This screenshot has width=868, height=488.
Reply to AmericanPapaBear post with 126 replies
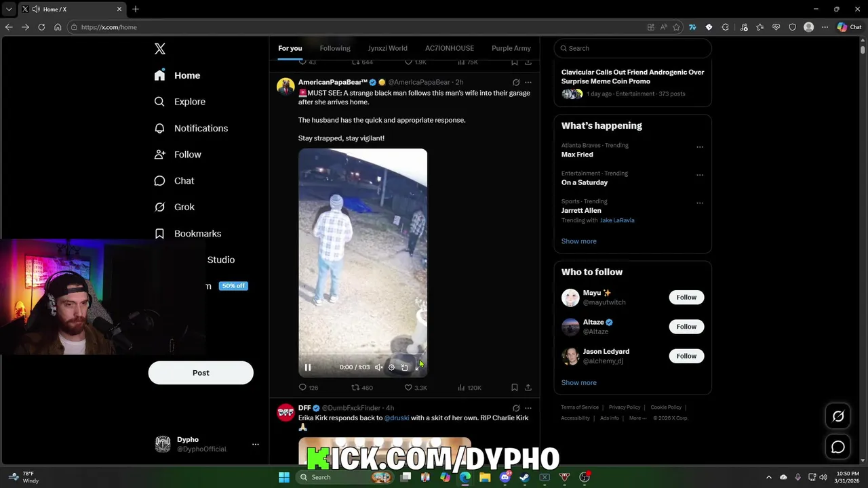click(309, 388)
